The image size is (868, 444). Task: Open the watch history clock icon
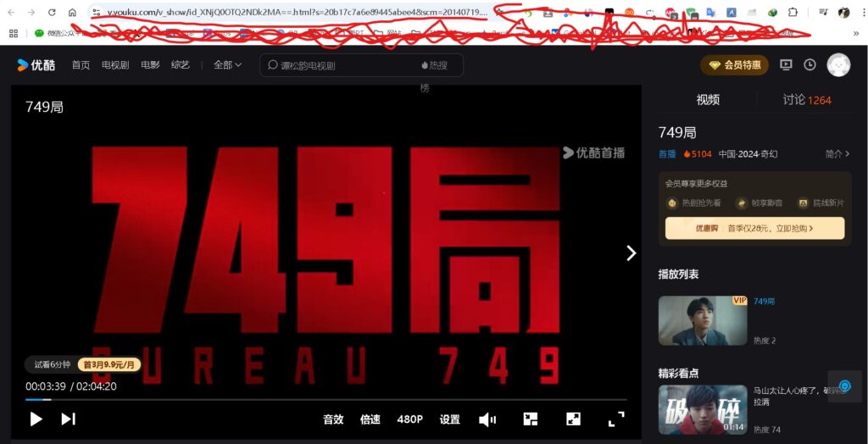click(810, 64)
